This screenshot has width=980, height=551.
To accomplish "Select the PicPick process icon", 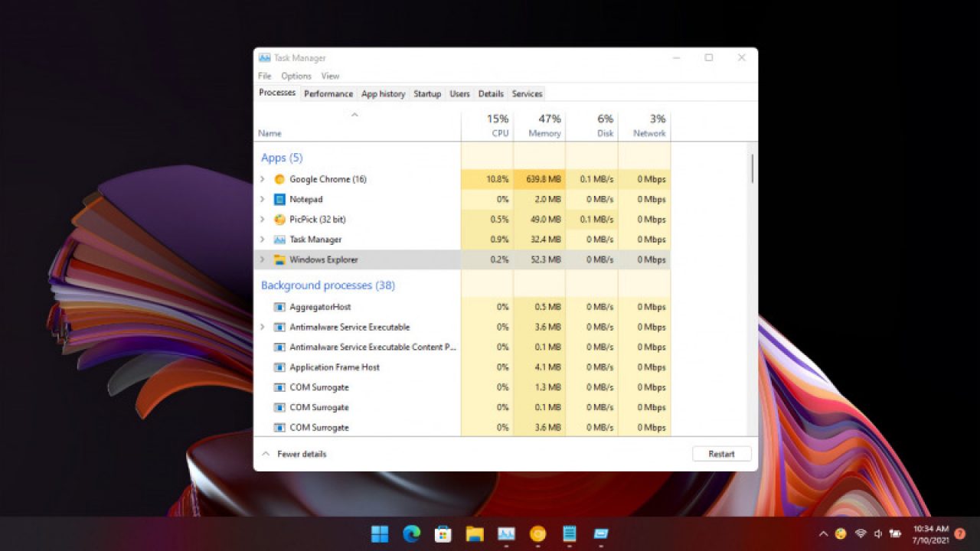I will [x=279, y=220].
